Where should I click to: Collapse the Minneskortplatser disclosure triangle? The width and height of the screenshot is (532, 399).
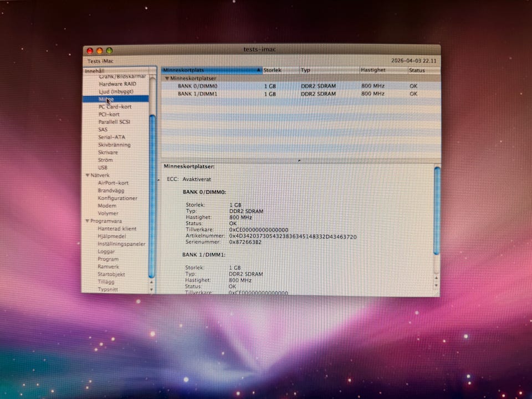point(167,79)
